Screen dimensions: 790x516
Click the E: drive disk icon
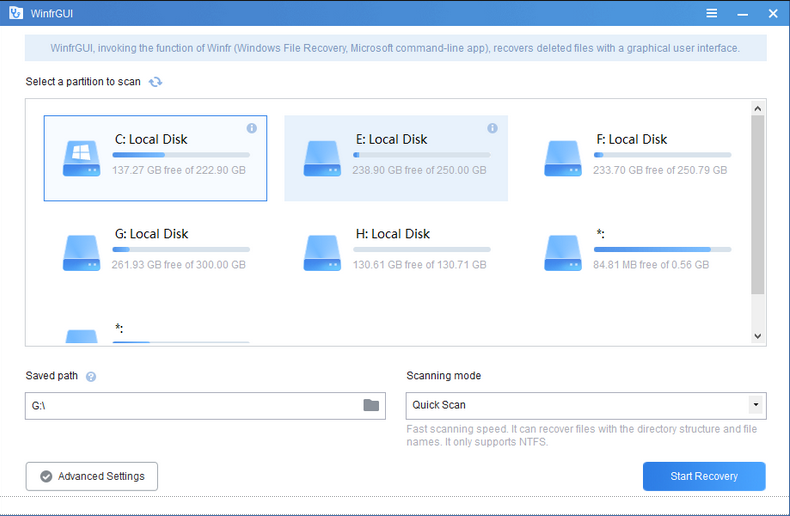click(x=322, y=158)
